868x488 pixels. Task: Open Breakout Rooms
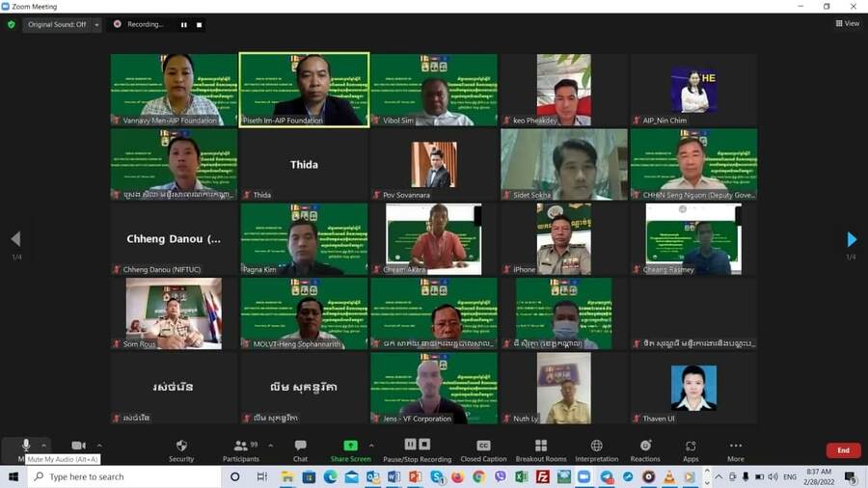point(541,449)
